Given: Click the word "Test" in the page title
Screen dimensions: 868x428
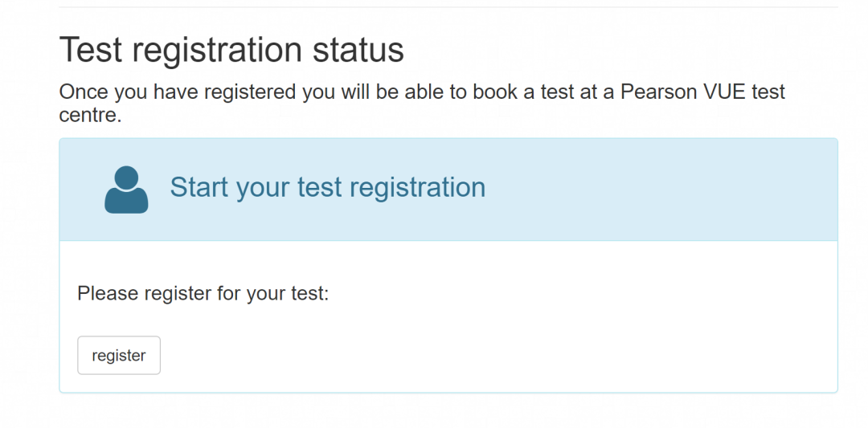Looking at the screenshot, I should click(x=89, y=50).
